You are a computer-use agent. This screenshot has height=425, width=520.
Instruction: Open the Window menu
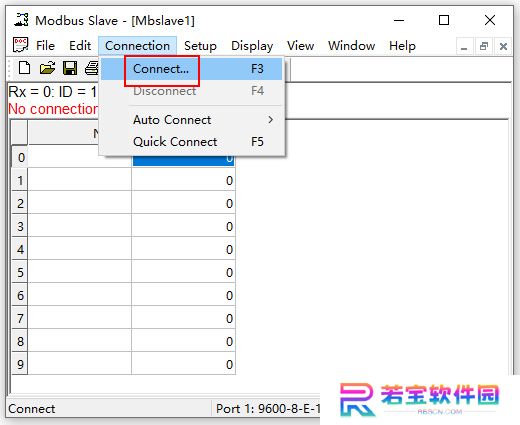click(x=352, y=46)
